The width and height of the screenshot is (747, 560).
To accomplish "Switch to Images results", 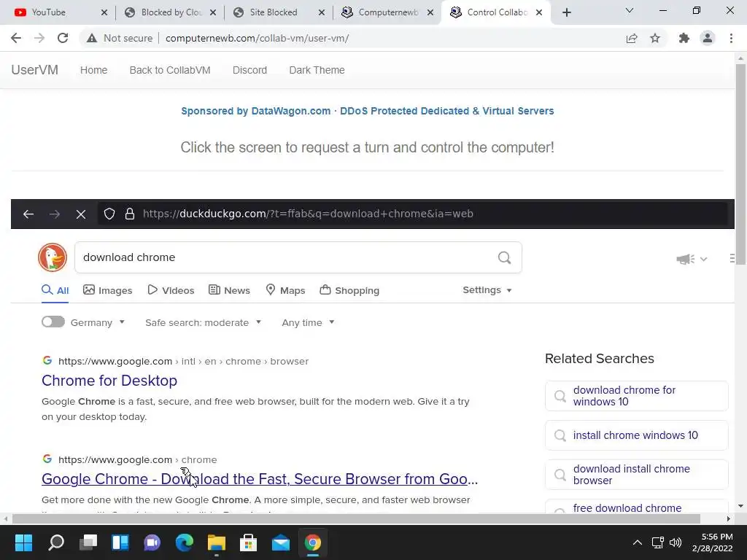I will tap(108, 290).
